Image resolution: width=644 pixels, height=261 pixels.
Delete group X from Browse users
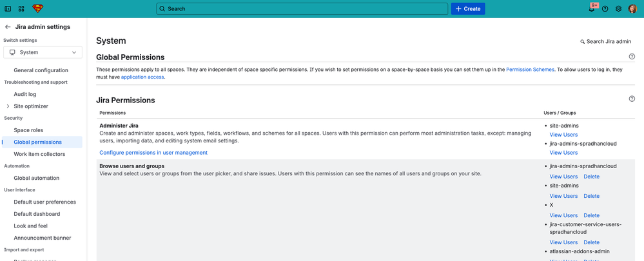tap(591, 215)
